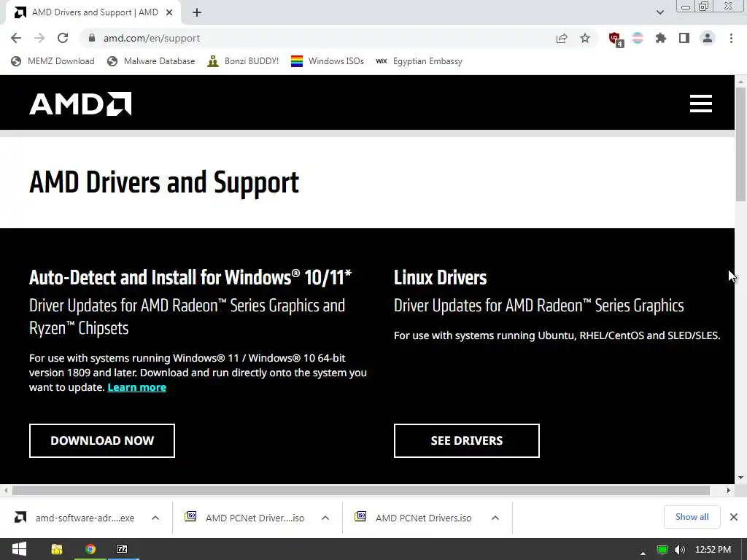
Task: Bookmark this page with the star icon
Action: 585,38
